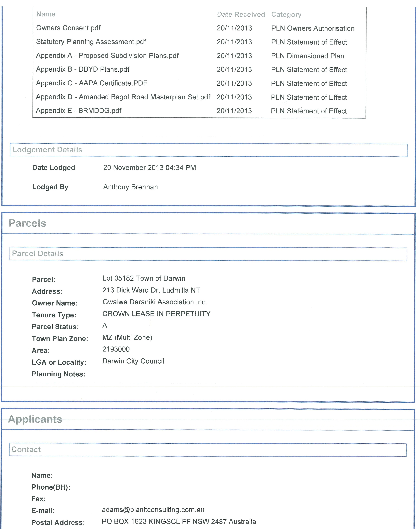Click the Applicants section heading
This screenshot has height=529, width=420.
(x=35, y=419)
